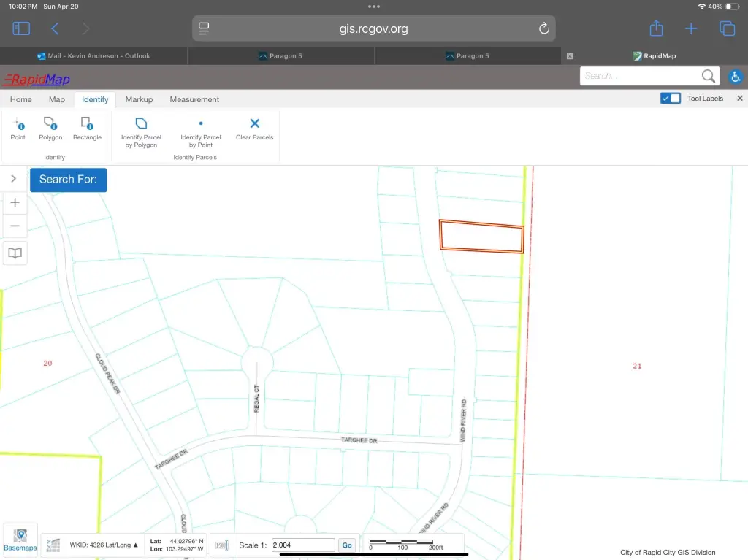Open the bookmarks book icon on map
This screenshot has height=560, width=748.
click(x=15, y=253)
